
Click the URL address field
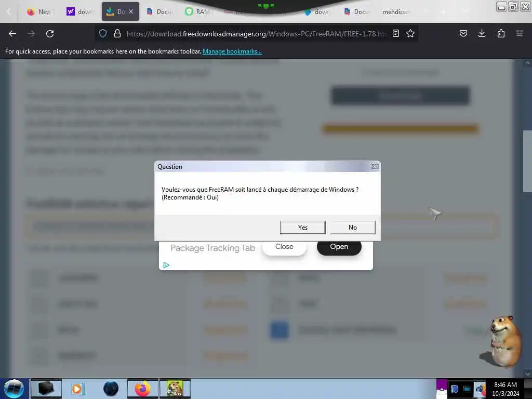256,34
